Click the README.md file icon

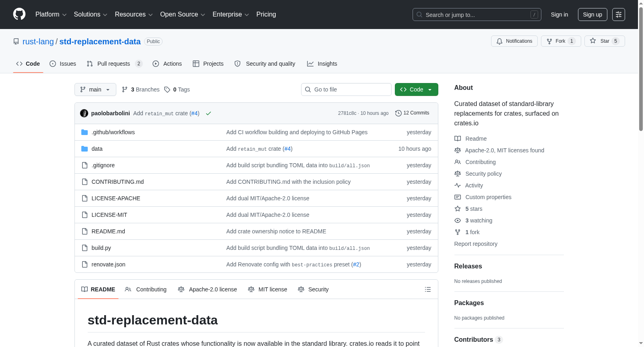click(x=85, y=231)
